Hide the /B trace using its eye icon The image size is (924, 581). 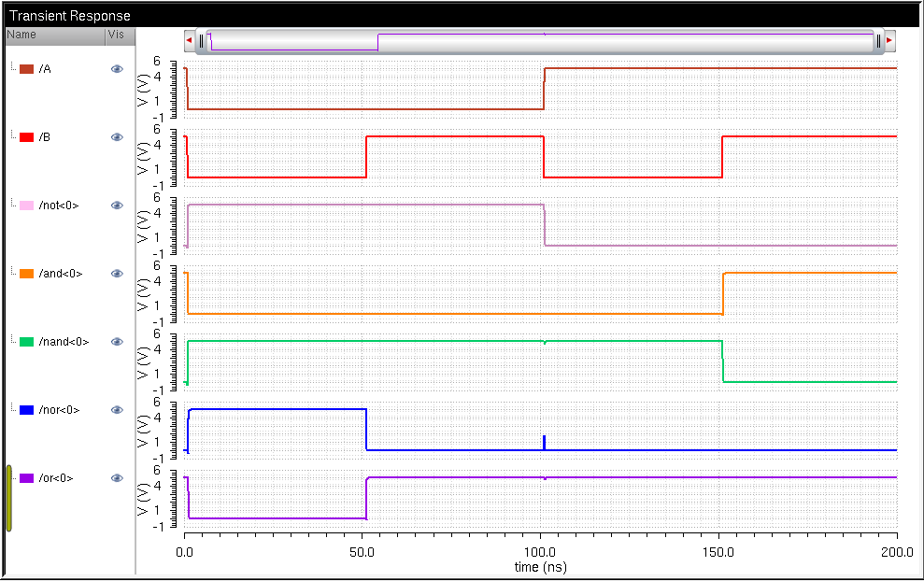117,137
